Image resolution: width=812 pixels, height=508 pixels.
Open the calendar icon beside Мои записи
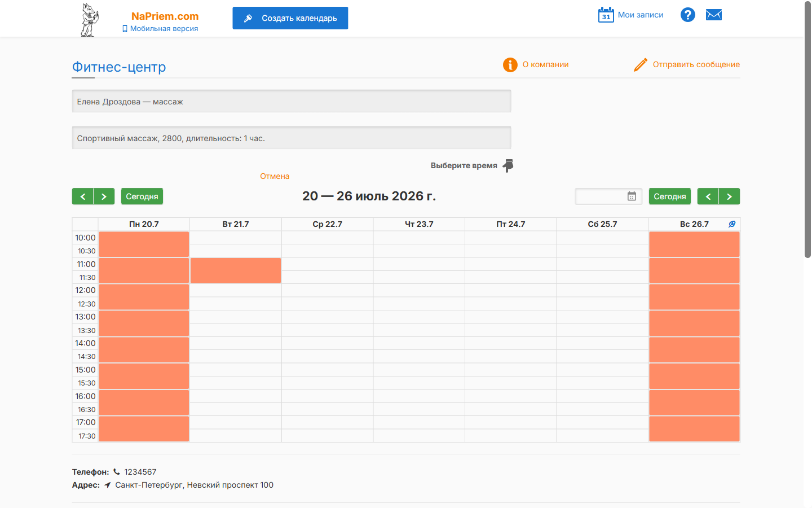(606, 15)
